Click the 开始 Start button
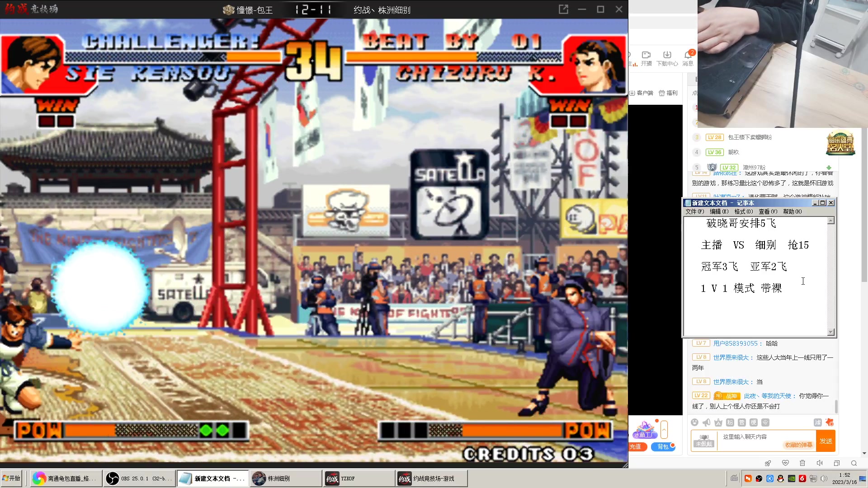868x488 pixels. [12, 478]
